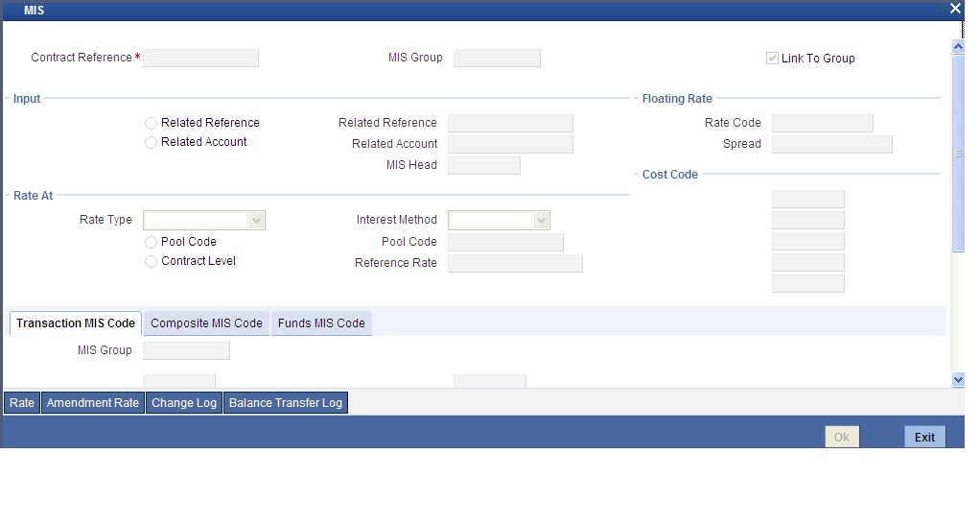The height and width of the screenshot is (525, 980).
Task: Click the Pool Code text field
Action: (505, 242)
